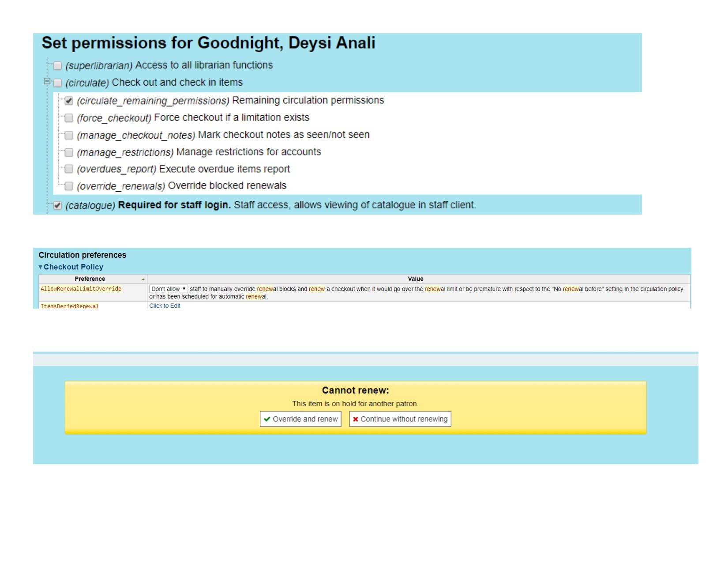Open the "Don't allow" dropdown
The image size is (728, 563).
(169, 289)
